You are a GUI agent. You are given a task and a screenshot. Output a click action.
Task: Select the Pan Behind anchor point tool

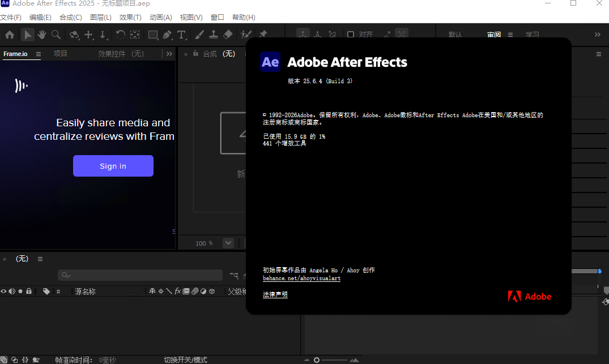(x=135, y=35)
